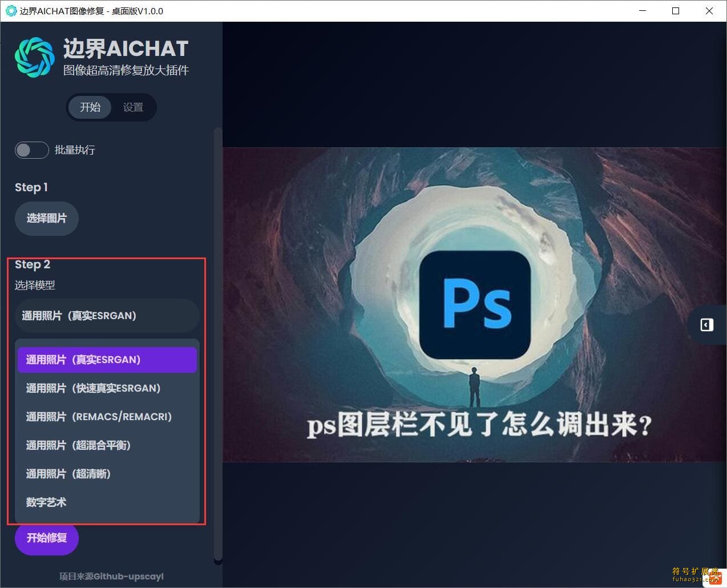The width and height of the screenshot is (727, 588).
Task: Click 项目来源Github-upscayl footer text
Action: [x=111, y=577]
